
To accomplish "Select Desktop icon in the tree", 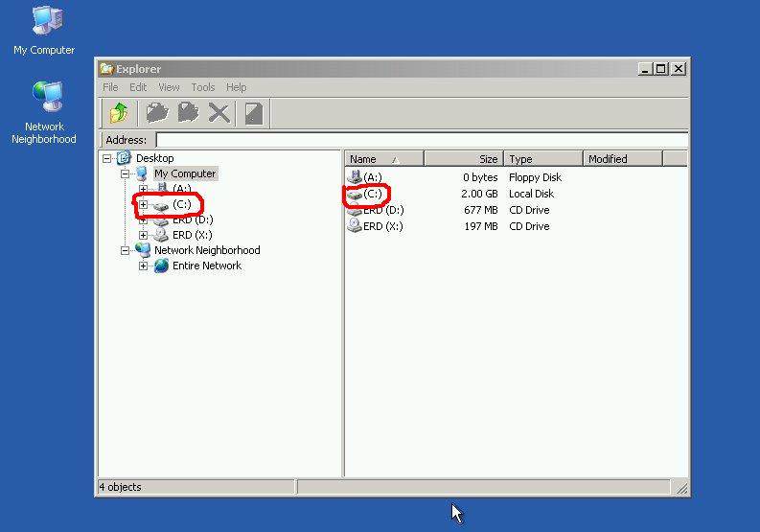I will click(124, 157).
